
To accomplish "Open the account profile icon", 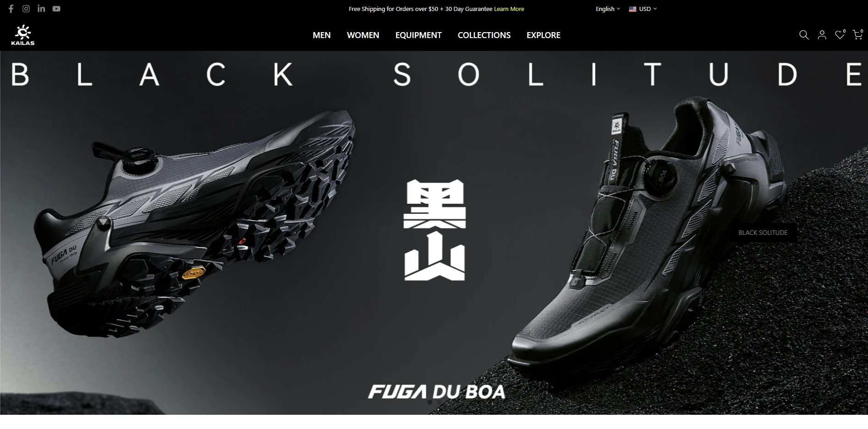I will coord(822,35).
